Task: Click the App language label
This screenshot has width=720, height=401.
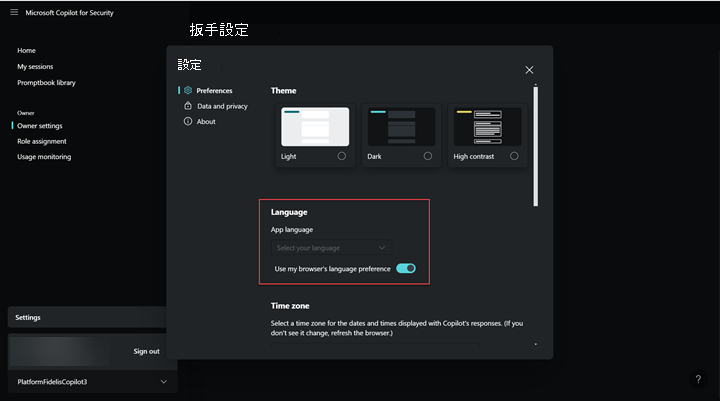Action: tap(292, 230)
